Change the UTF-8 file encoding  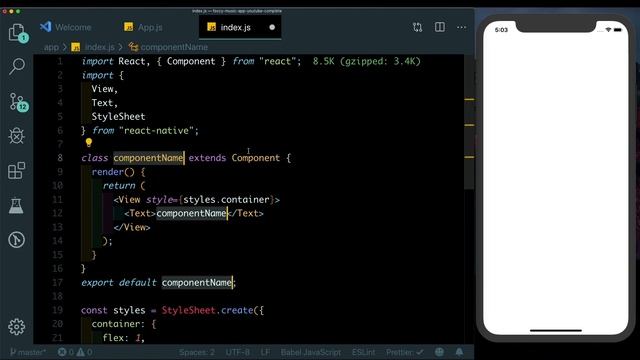click(x=238, y=352)
